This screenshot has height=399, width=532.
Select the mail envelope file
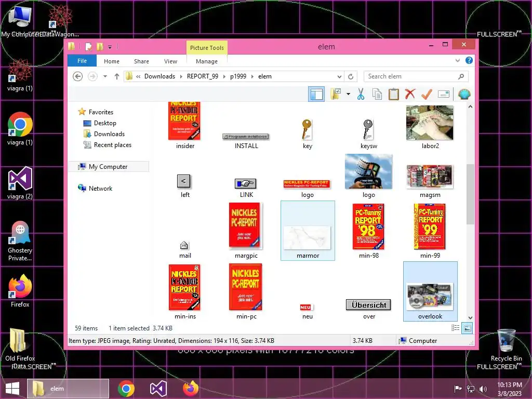[x=184, y=249]
